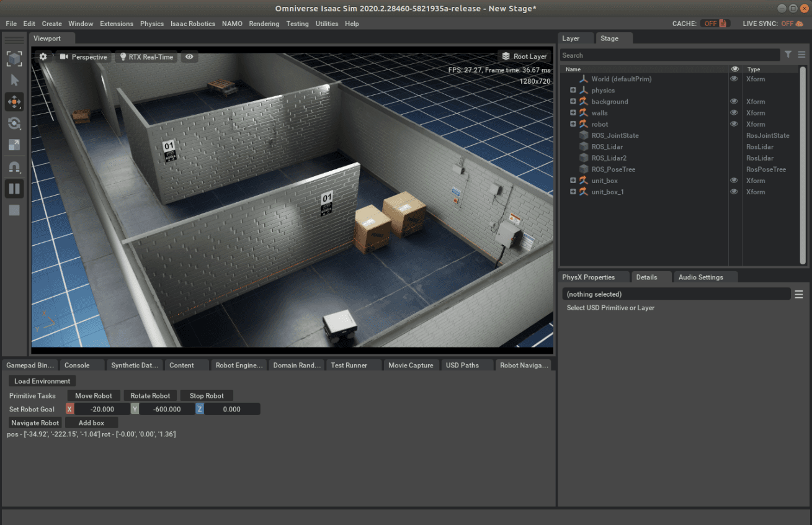Open the viewport eye visibility menu
The height and width of the screenshot is (525, 812).
[189, 56]
